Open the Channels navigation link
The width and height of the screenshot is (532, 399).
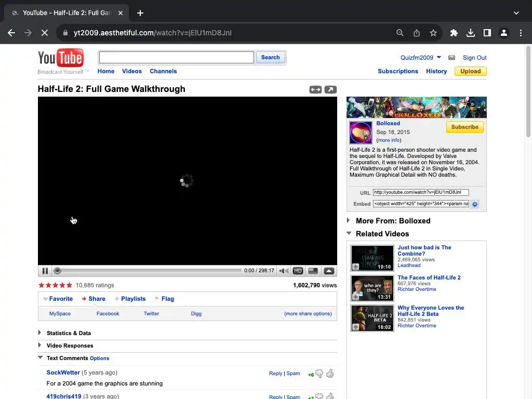point(163,71)
